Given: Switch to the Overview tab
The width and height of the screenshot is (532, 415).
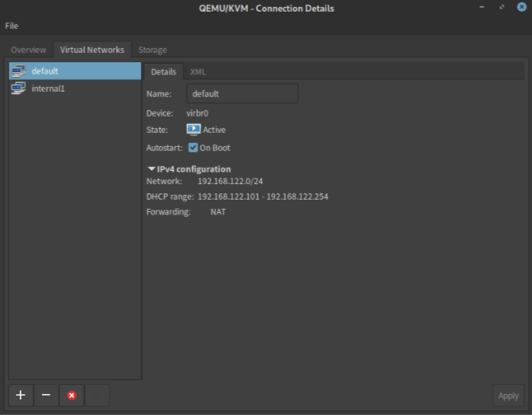Looking at the screenshot, I should point(28,50).
